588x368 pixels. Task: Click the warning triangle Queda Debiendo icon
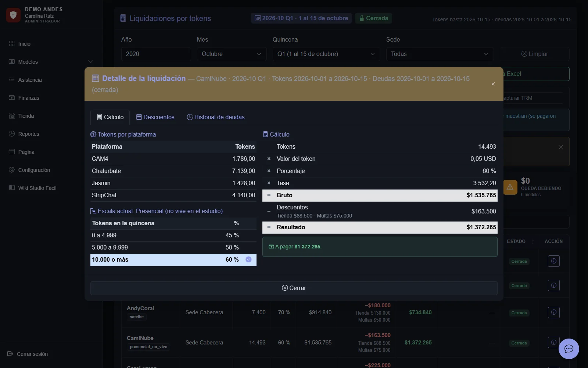pos(510,187)
